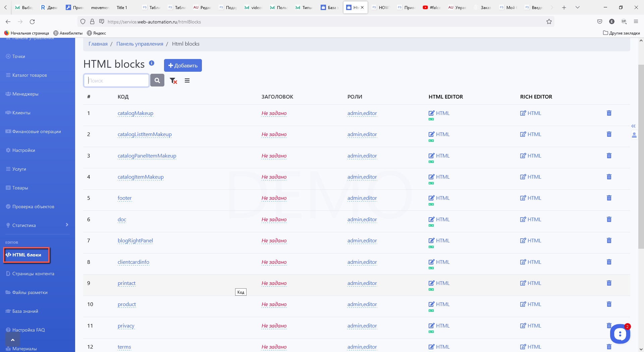
Task: Click info icon beside HTML blocks title
Action: pyautogui.click(x=152, y=63)
